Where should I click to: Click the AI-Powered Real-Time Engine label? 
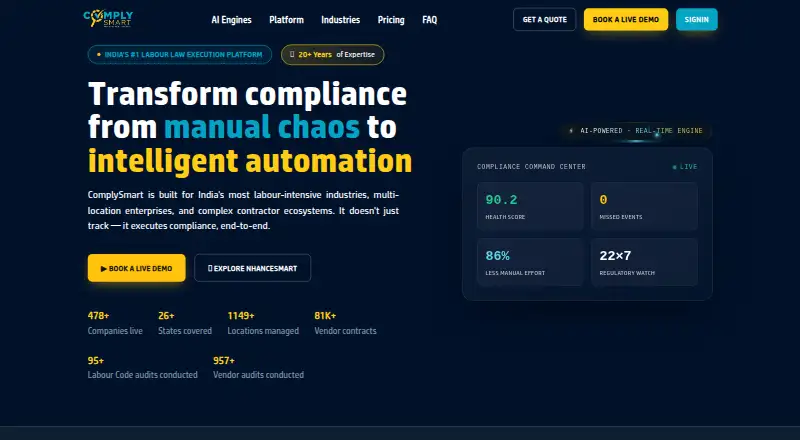click(635, 131)
